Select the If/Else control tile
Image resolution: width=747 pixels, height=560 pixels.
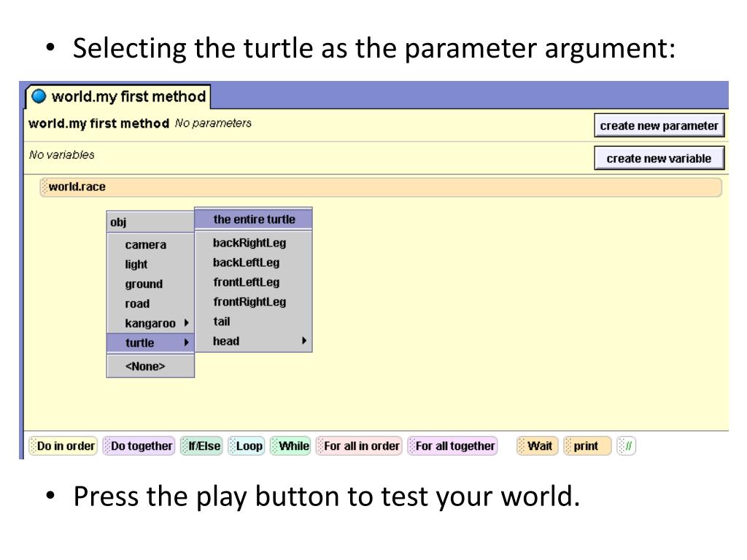click(201, 446)
